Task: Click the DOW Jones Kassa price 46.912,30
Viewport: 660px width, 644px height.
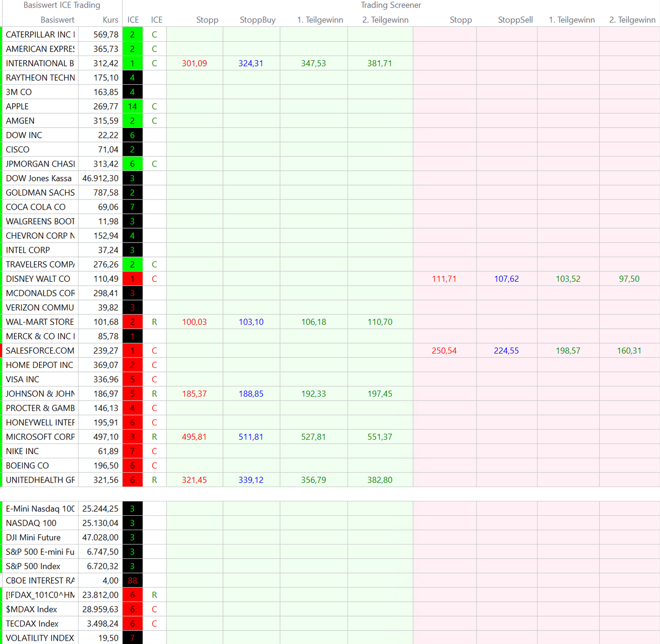Action: (x=101, y=178)
